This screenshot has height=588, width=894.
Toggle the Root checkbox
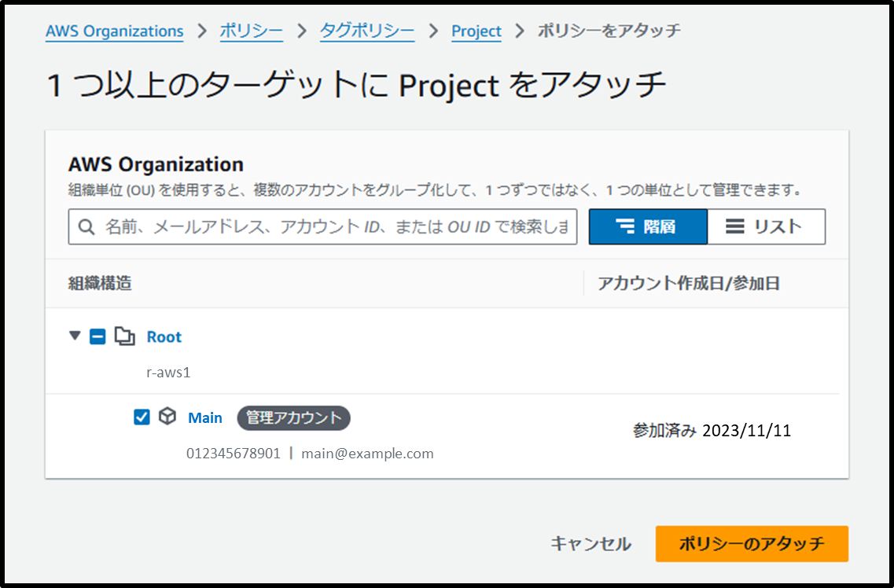97,337
